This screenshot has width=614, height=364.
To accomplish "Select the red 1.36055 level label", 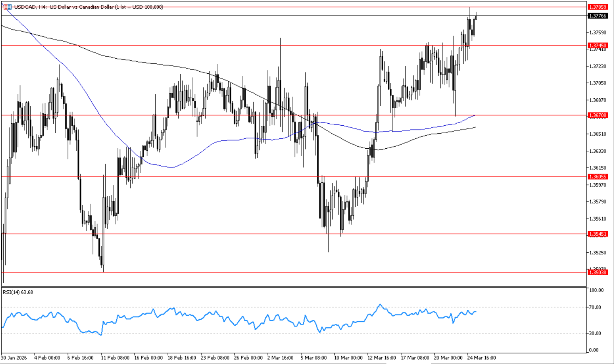I will coord(597,177).
